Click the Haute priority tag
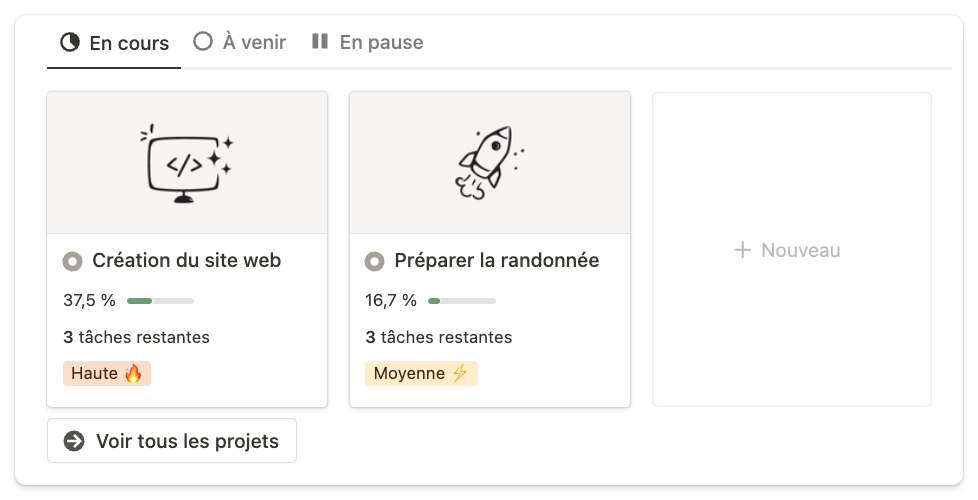The height and width of the screenshot is (500, 978). coord(107,374)
